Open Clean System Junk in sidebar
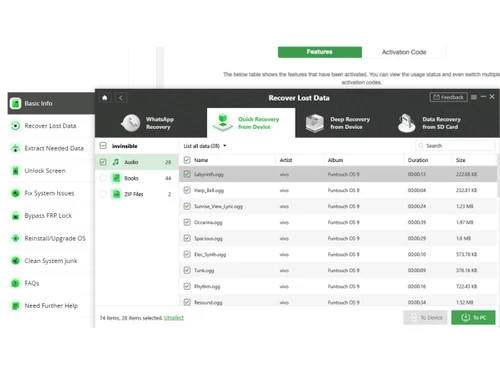This screenshot has height=375, width=500. [x=51, y=261]
